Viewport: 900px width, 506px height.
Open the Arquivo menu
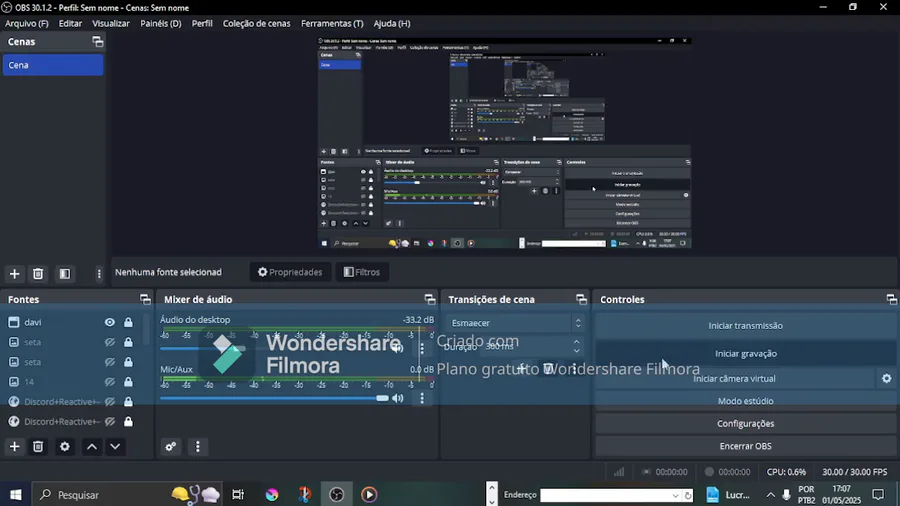[26, 24]
